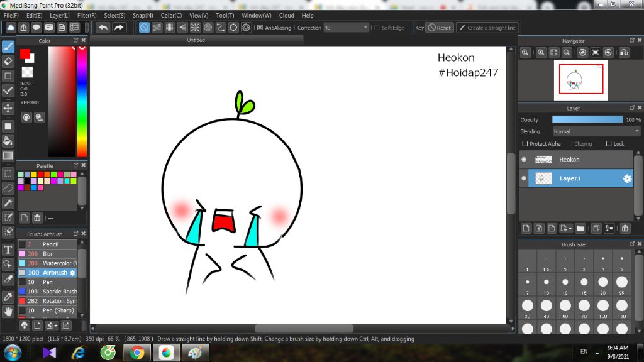The image size is (644, 362).
Task: Zoom in using Navigator magnifier plus
Action: click(x=541, y=53)
